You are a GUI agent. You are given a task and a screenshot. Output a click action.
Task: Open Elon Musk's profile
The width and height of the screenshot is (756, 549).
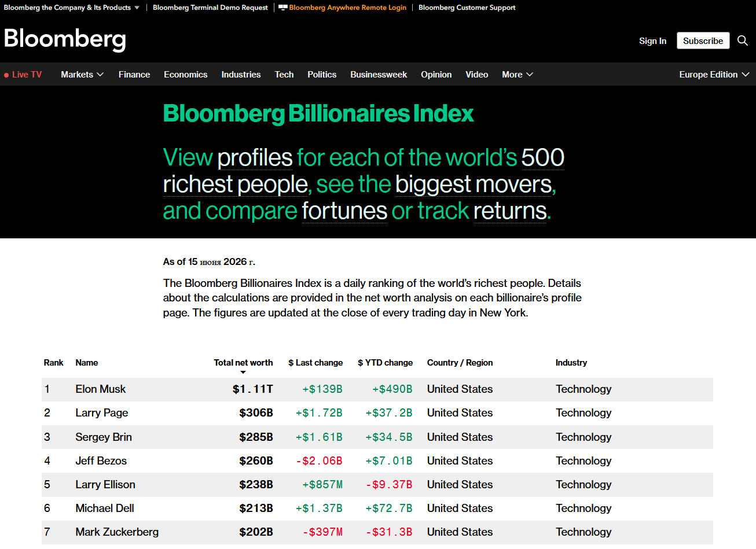click(101, 389)
